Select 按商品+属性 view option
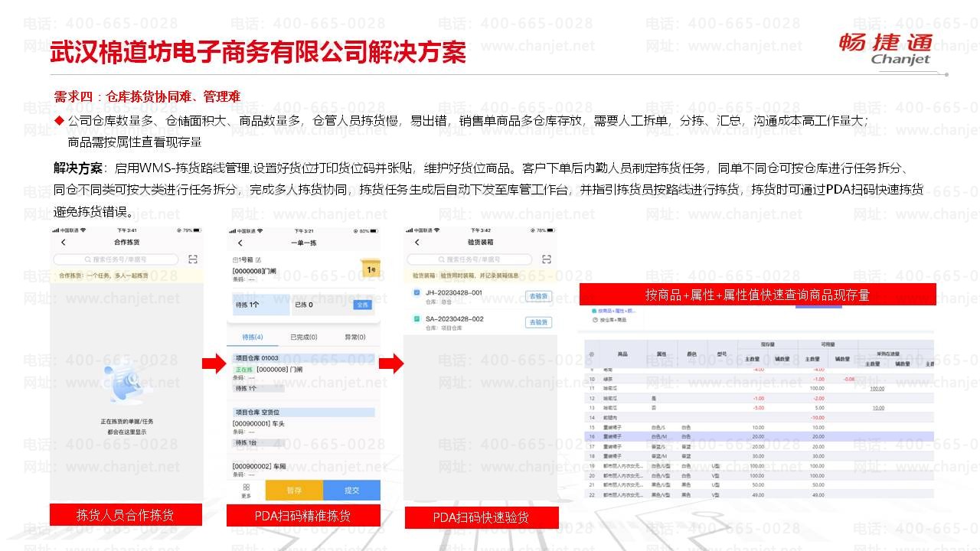Viewport: 980px width, 551px height. [612, 311]
